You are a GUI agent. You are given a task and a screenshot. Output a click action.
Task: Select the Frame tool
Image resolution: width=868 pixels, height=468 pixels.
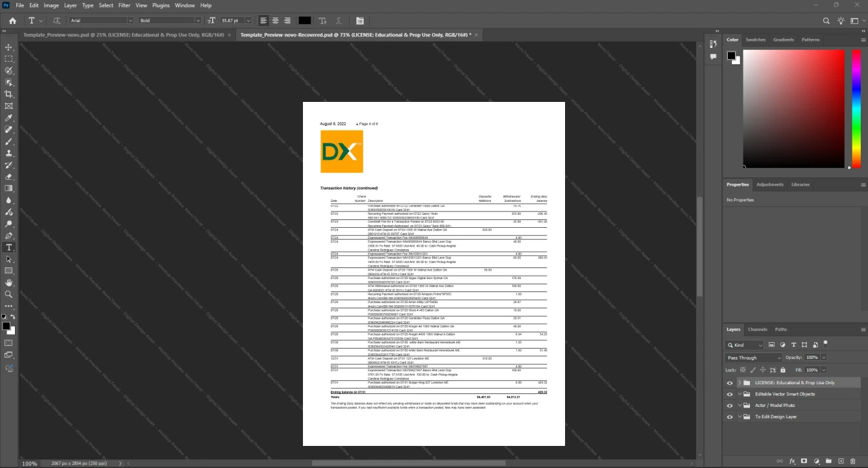[x=9, y=106]
